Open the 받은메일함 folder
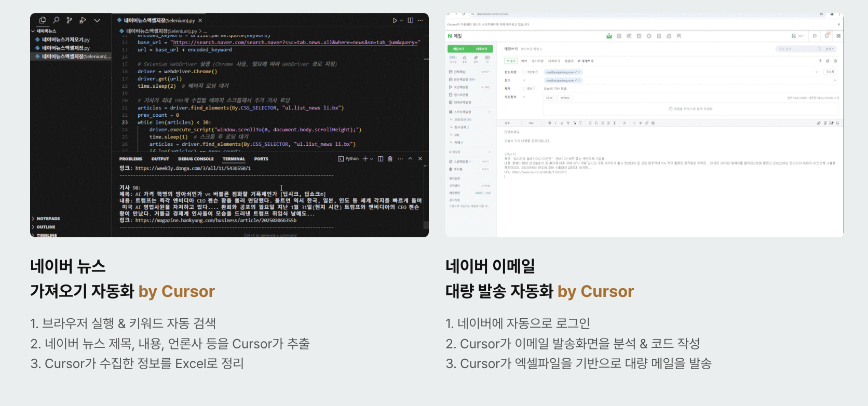Screen dimensions: 868x406 pyautogui.click(x=462, y=79)
